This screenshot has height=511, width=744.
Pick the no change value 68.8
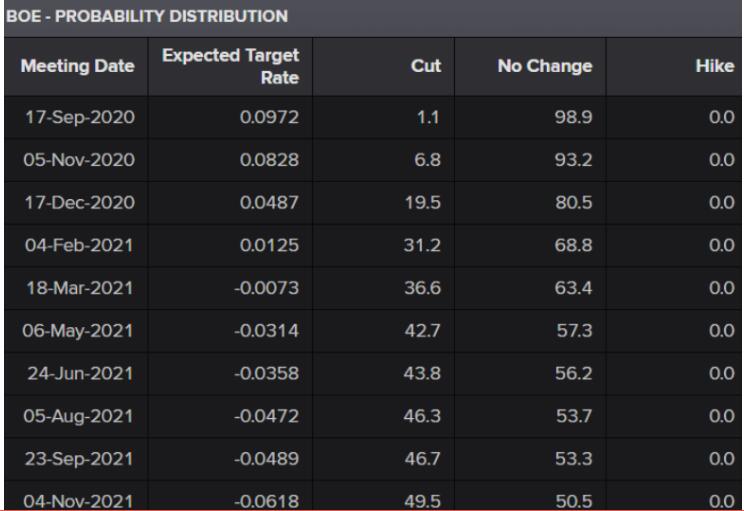[574, 245]
